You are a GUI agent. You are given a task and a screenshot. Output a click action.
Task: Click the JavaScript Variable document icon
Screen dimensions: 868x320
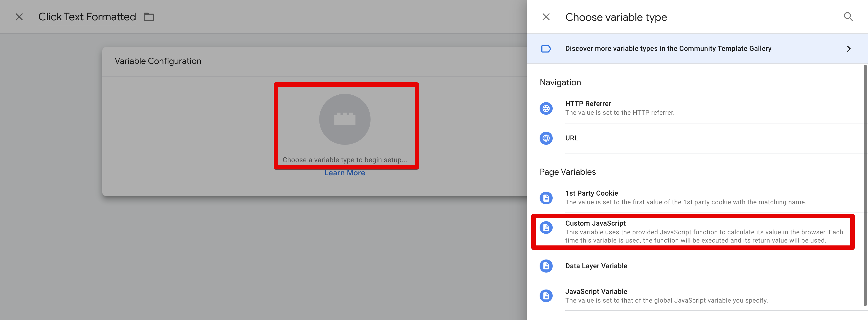[546, 296]
